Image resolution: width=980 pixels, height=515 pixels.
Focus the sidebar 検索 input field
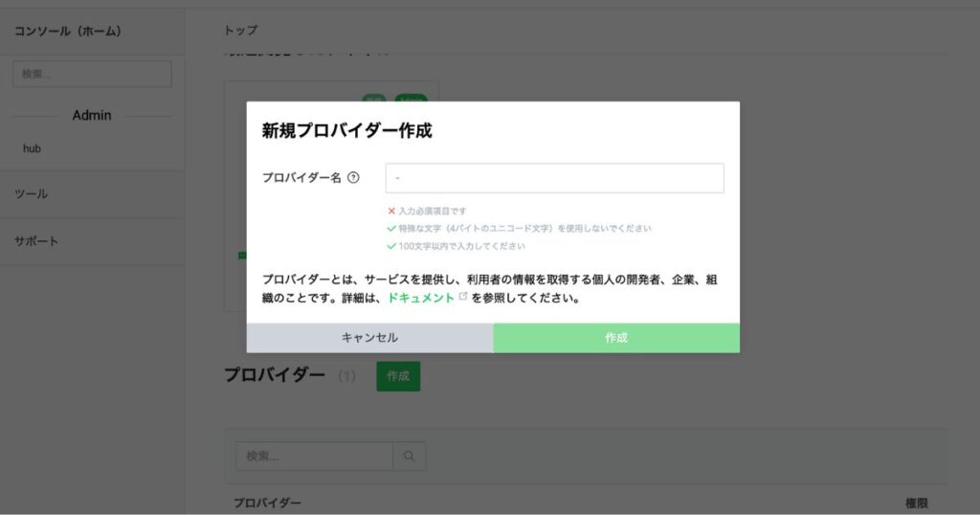coord(92,74)
